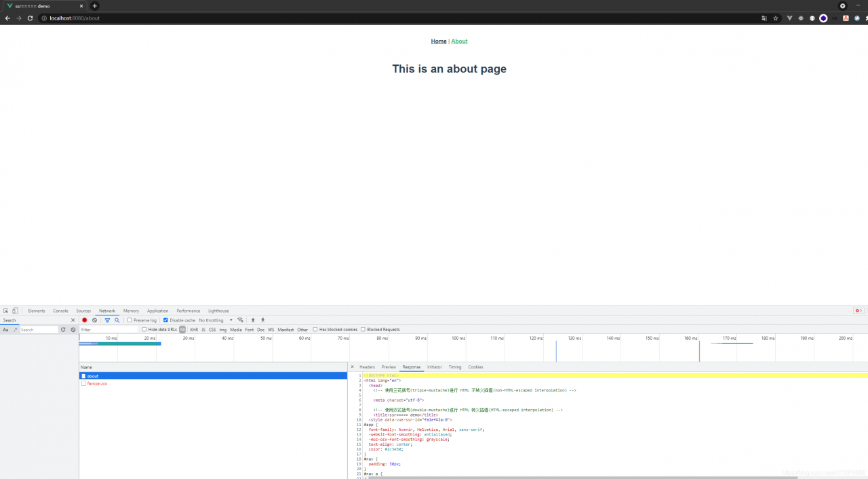Image resolution: width=868 pixels, height=479 pixels.
Task: Uncheck the Disable cache checkbox
Action: [165, 320]
